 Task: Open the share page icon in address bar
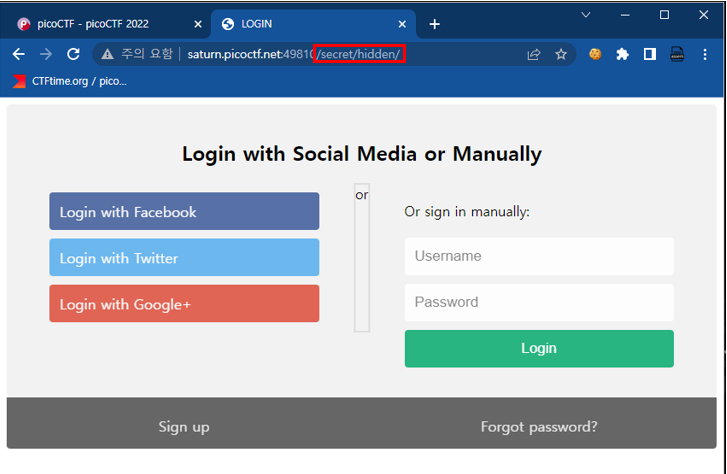click(534, 54)
